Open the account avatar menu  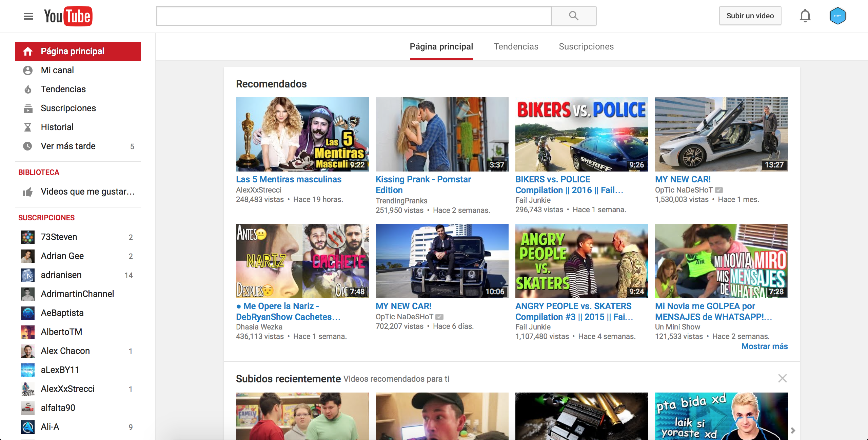pyautogui.click(x=837, y=16)
